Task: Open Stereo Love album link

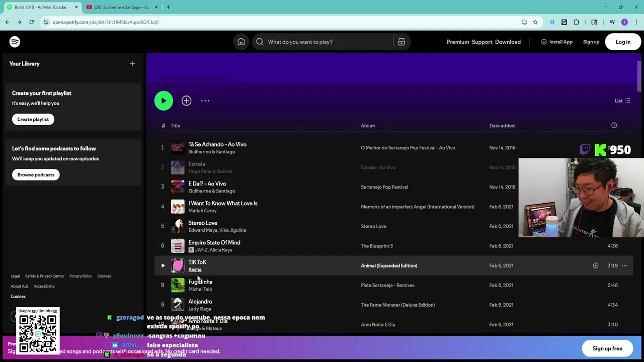Action: click(x=373, y=226)
